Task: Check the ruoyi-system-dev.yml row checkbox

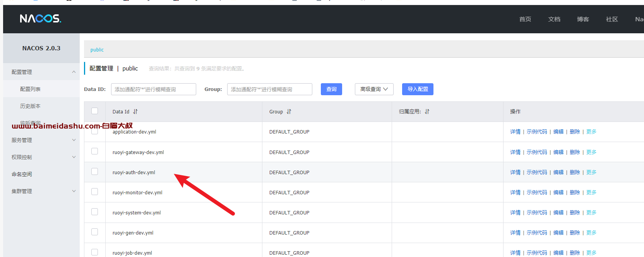Action: pos(95,212)
